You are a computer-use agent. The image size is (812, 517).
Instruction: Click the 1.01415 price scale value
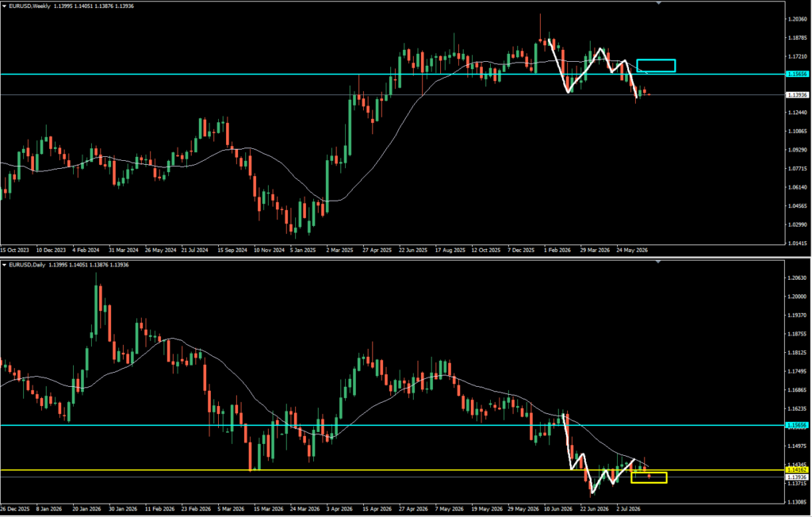click(798, 243)
